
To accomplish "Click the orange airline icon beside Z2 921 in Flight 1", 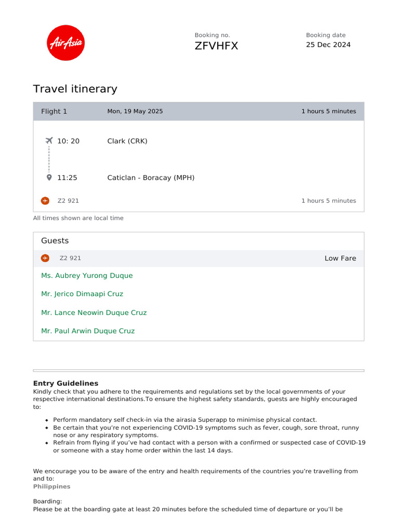I will coord(45,201).
